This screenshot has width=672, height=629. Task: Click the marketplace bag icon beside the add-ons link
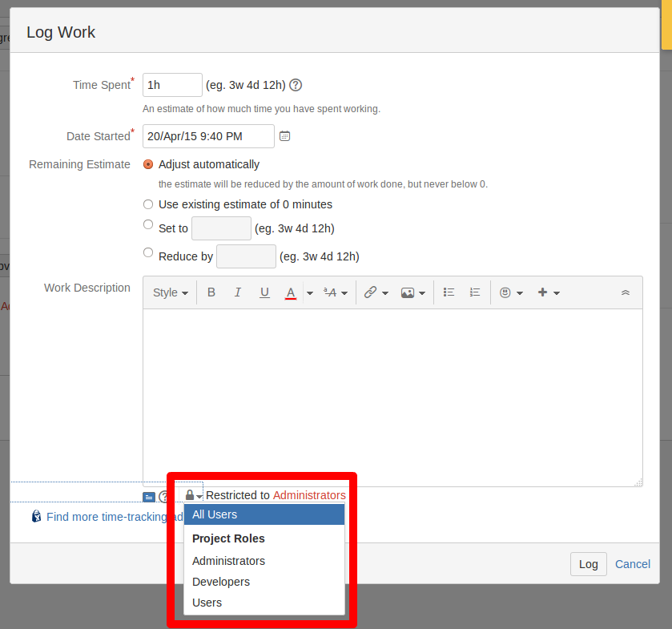pos(36,516)
